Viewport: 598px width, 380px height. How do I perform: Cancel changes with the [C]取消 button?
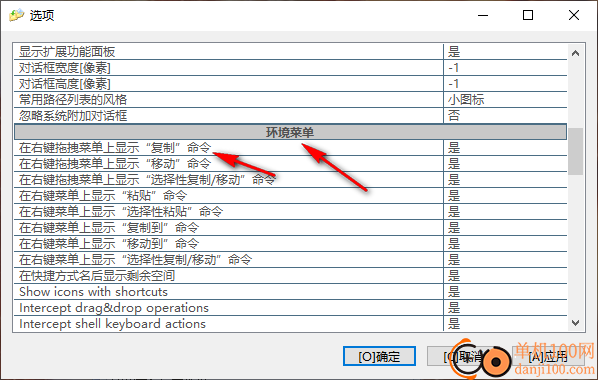pyautogui.click(x=463, y=356)
